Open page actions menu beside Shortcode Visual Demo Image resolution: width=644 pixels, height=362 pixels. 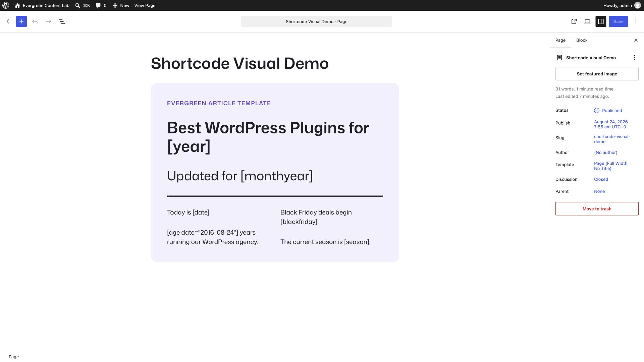[x=635, y=58]
